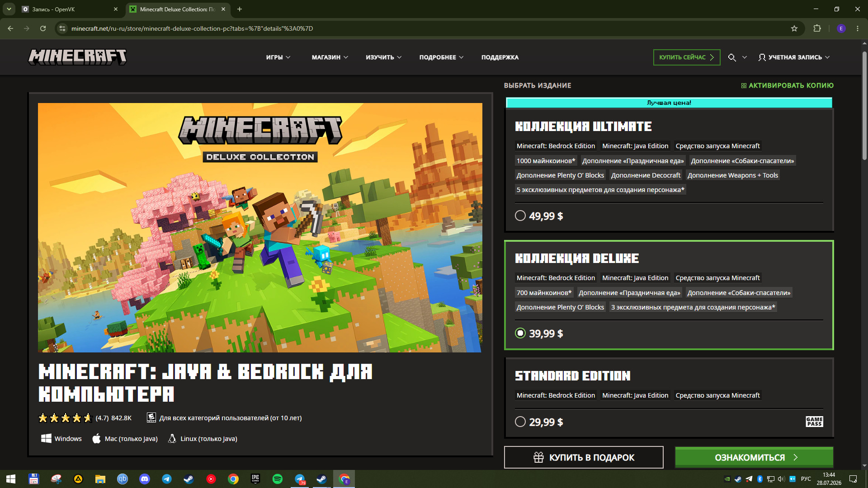Click the 3 эксклюзивных предмета tag
The width and height of the screenshot is (868, 488).
click(x=693, y=307)
